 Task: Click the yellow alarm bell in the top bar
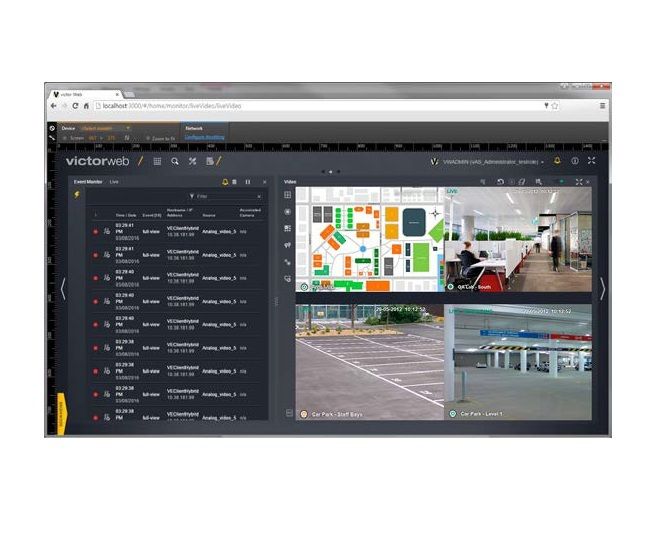(x=557, y=161)
